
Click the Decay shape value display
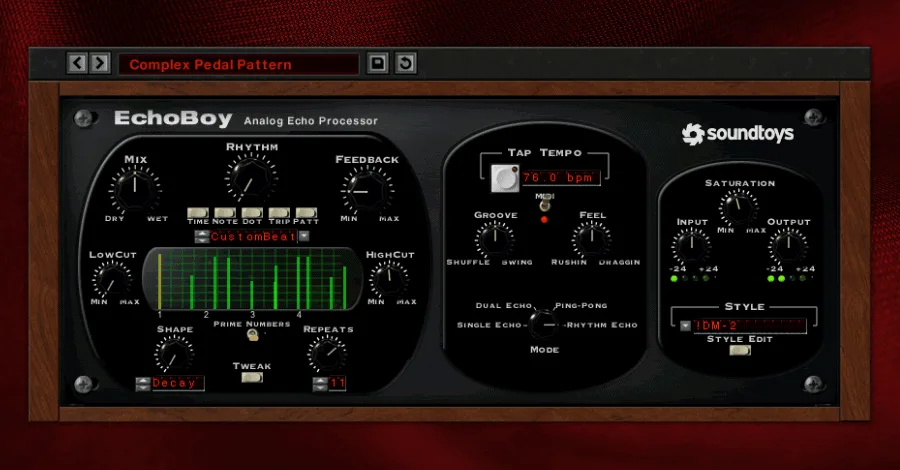pos(177,383)
